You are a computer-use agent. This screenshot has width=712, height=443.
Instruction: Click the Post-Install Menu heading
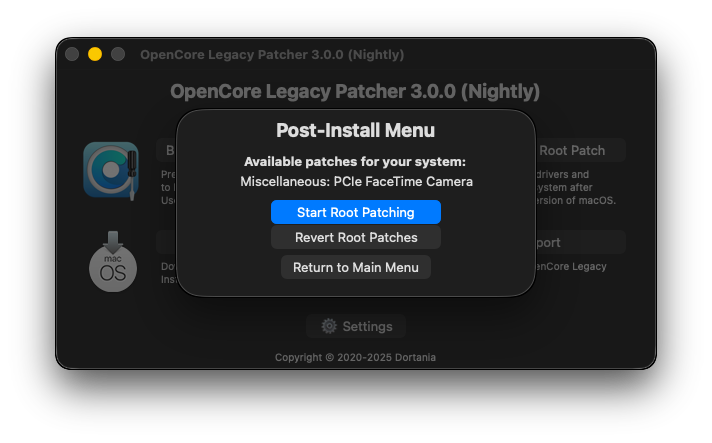coord(355,130)
